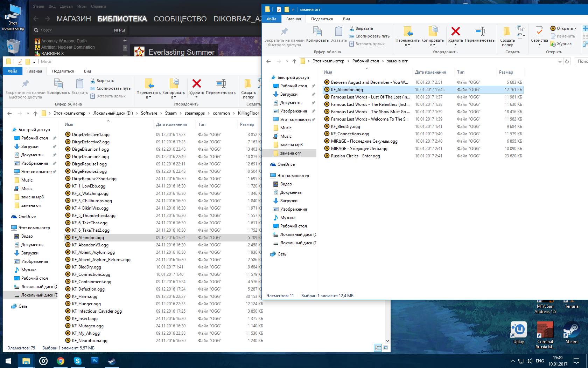Open recent locations dropdown in замена orr navigation

287,61
